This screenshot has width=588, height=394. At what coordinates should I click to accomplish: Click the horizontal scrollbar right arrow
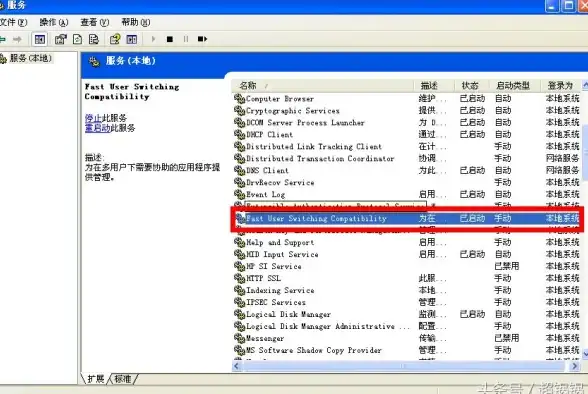(x=574, y=366)
